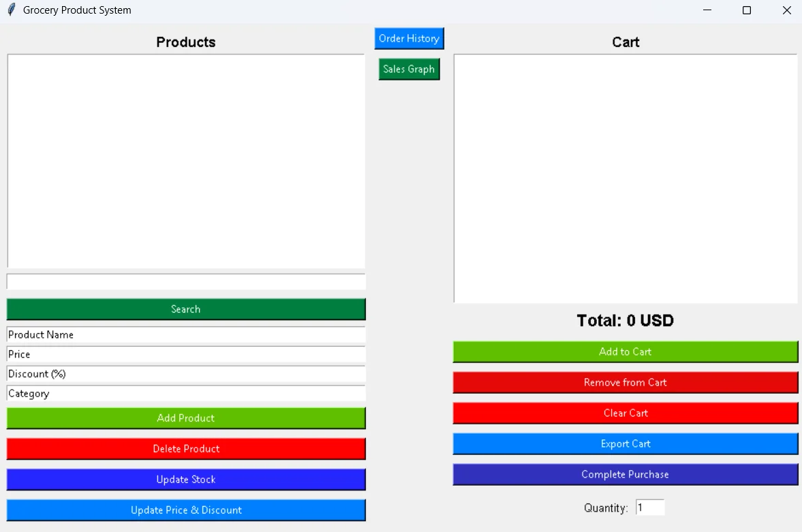Show the Sales Graph
Image resolution: width=802 pixels, height=532 pixels.
point(409,69)
